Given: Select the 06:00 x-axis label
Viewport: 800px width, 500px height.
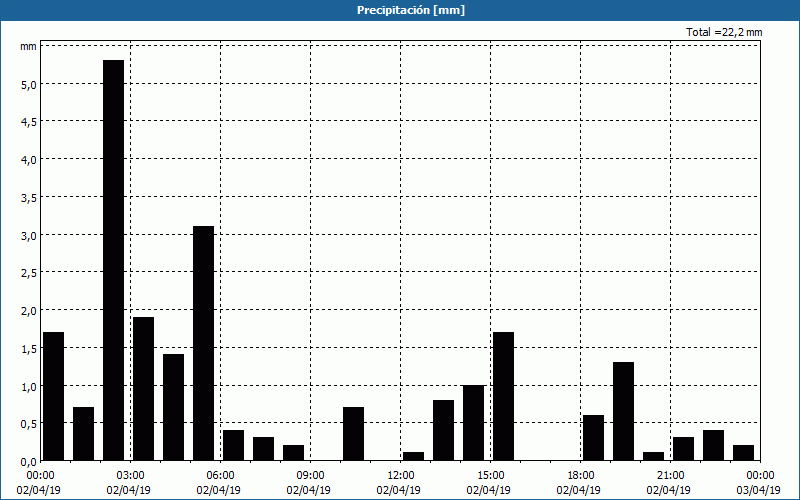Looking at the screenshot, I should point(221,476).
